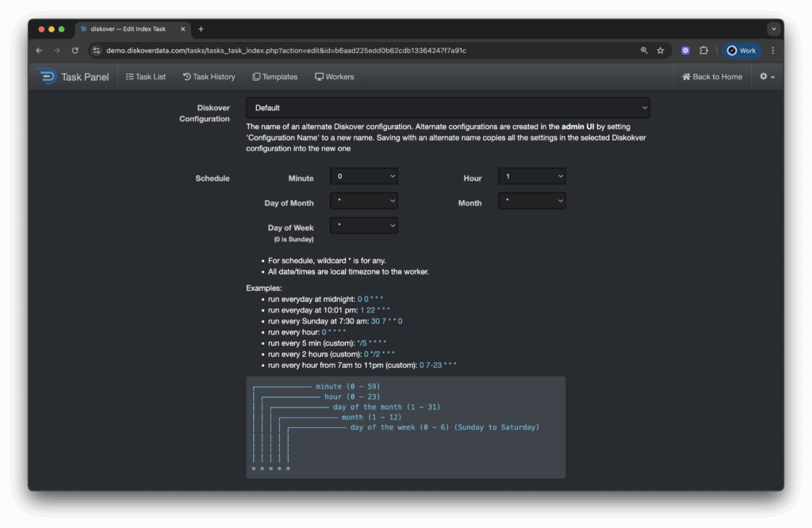Screen dimensions: 812x528
Task: Click the "minute (0 – 59)" diagram line
Action: (347, 386)
